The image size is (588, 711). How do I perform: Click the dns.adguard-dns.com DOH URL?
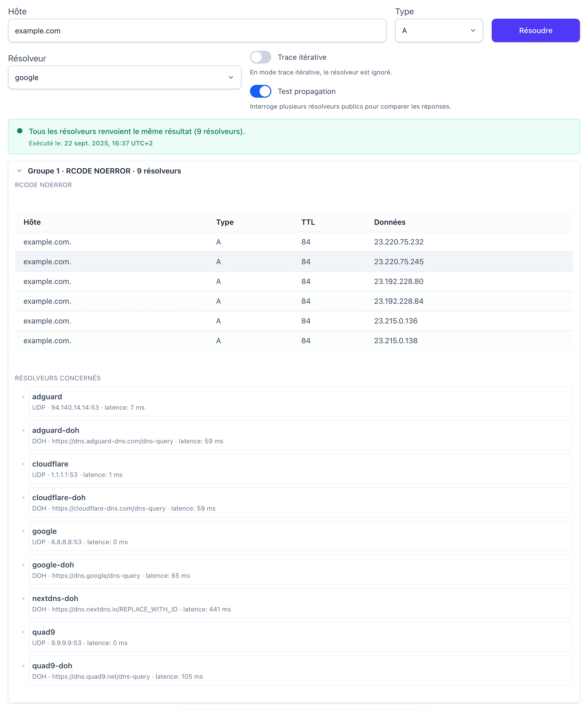(x=113, y=441)
